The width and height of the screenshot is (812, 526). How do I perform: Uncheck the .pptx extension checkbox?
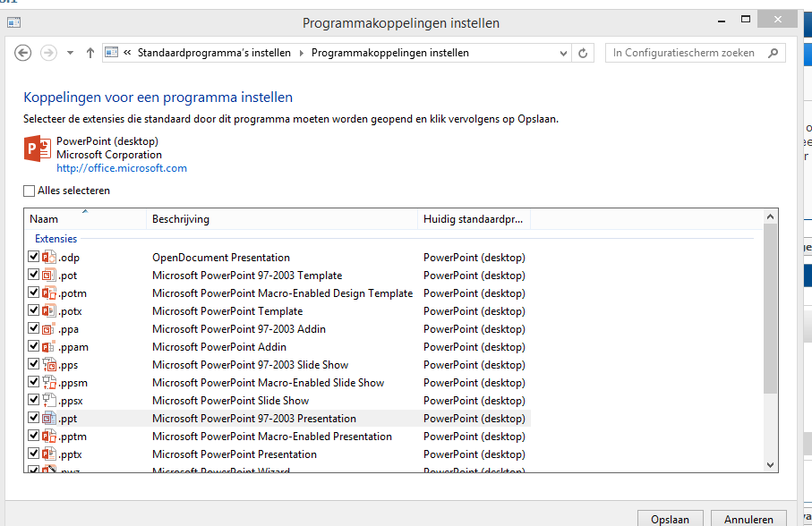[x=34, y=453]
